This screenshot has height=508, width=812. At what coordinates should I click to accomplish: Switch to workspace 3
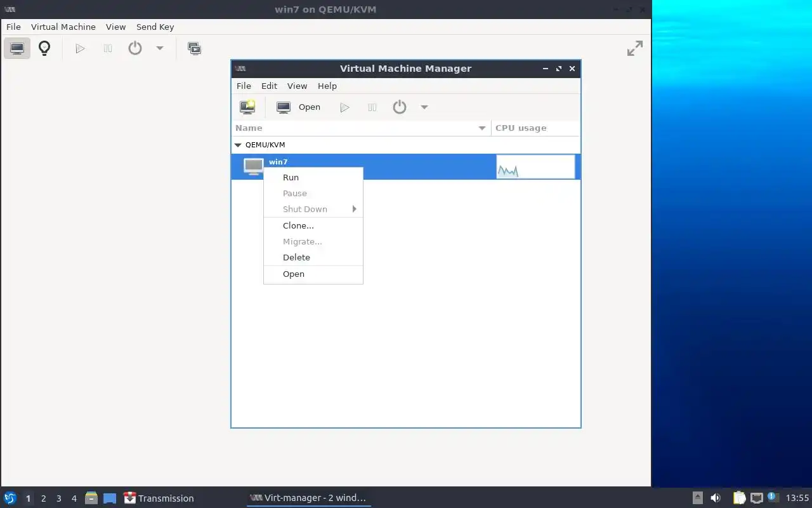(x=58, y=498)
